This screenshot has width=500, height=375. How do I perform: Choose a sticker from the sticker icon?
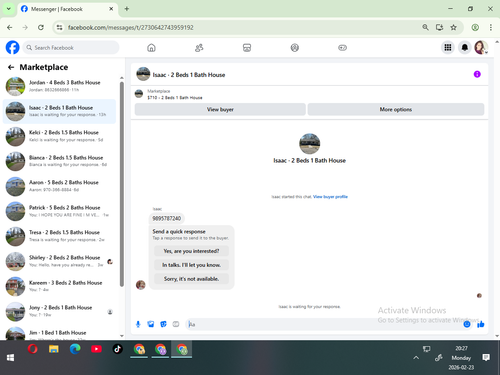(163, 324)
